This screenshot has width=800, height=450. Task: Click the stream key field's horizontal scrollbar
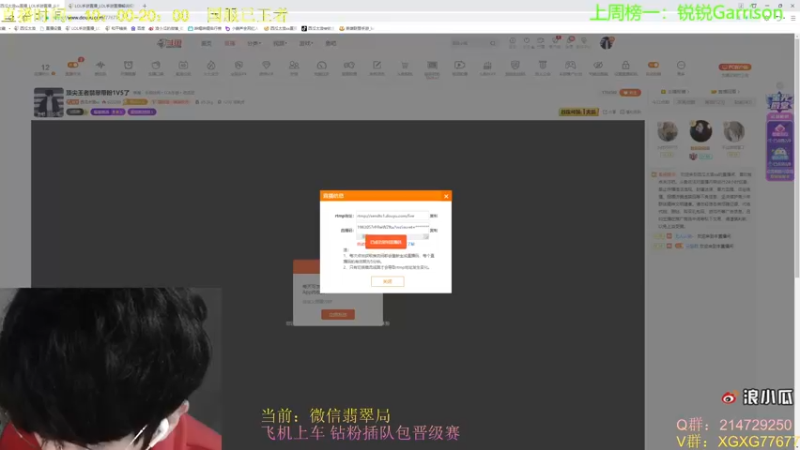point(392,236)
